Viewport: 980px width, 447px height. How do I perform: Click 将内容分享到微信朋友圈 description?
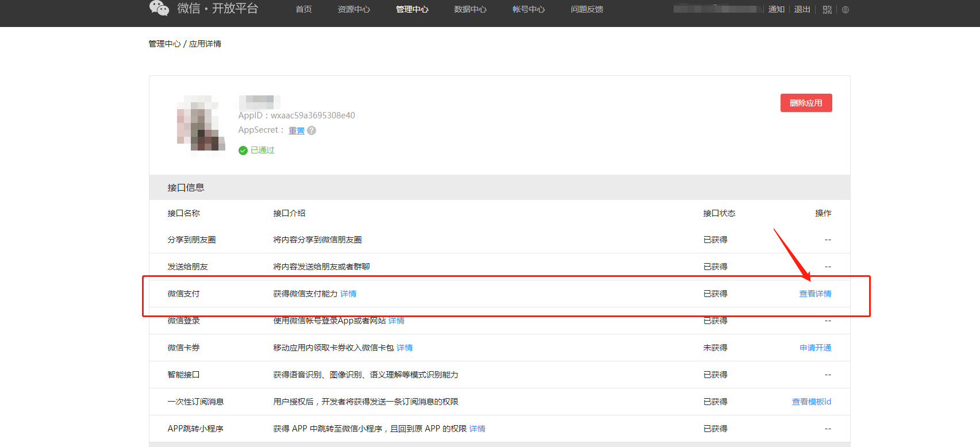(317, 240)
